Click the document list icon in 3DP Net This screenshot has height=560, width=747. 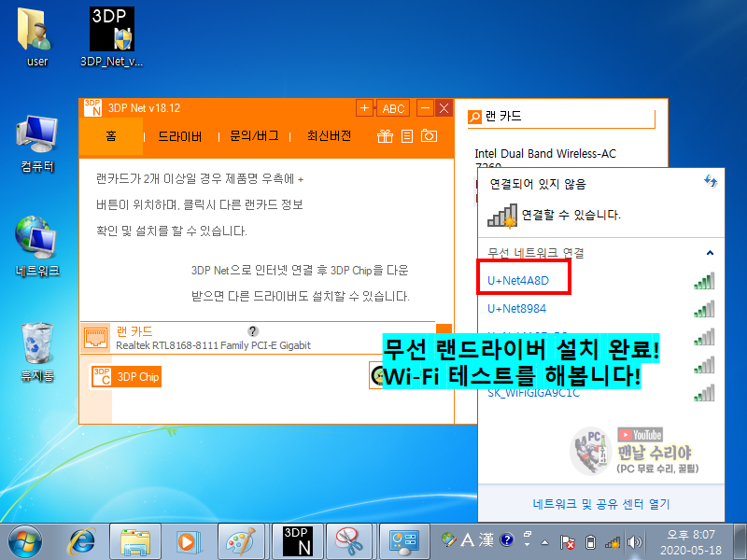point(407,136)
